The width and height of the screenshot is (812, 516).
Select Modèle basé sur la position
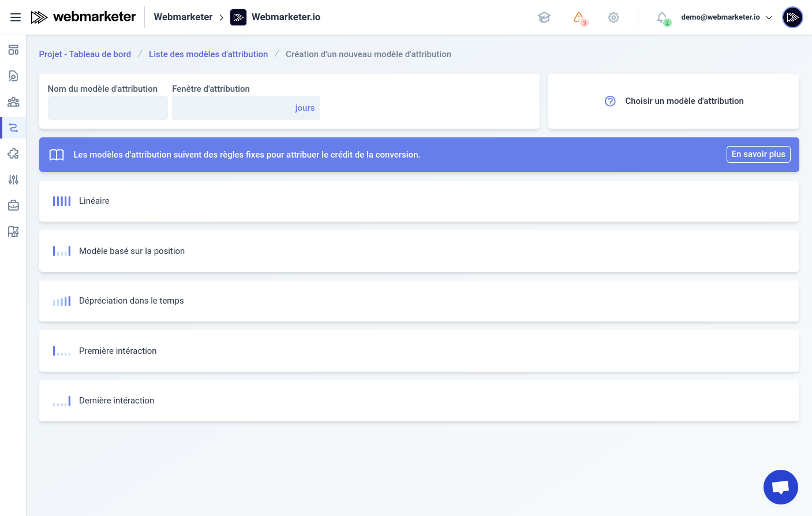tap(419, 251)
